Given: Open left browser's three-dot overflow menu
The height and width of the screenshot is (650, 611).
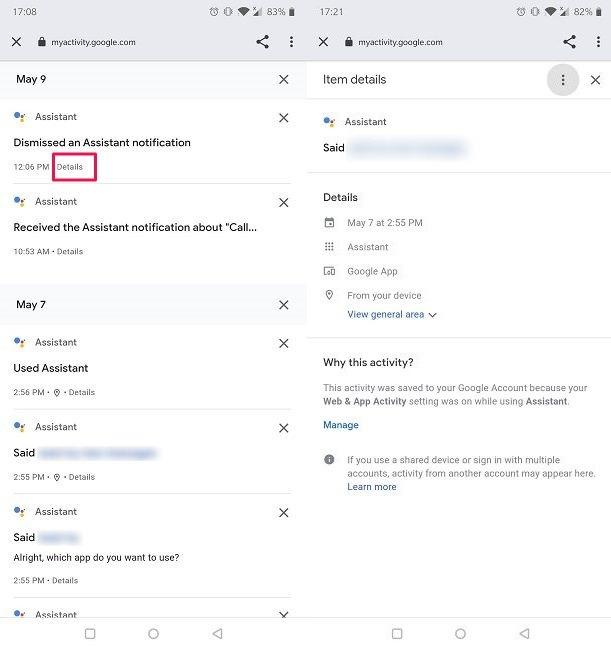Looking at the screenshot, I should click(x=291, y=41).
